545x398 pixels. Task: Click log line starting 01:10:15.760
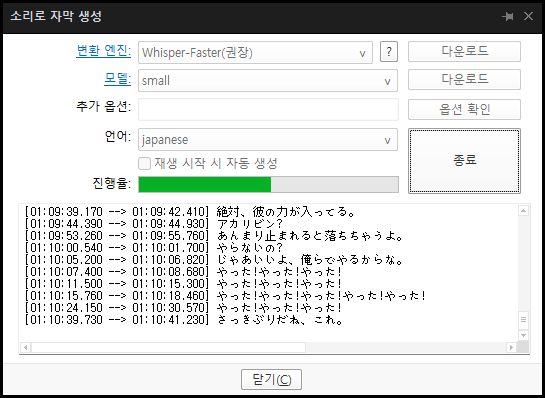tap(226, 296)
